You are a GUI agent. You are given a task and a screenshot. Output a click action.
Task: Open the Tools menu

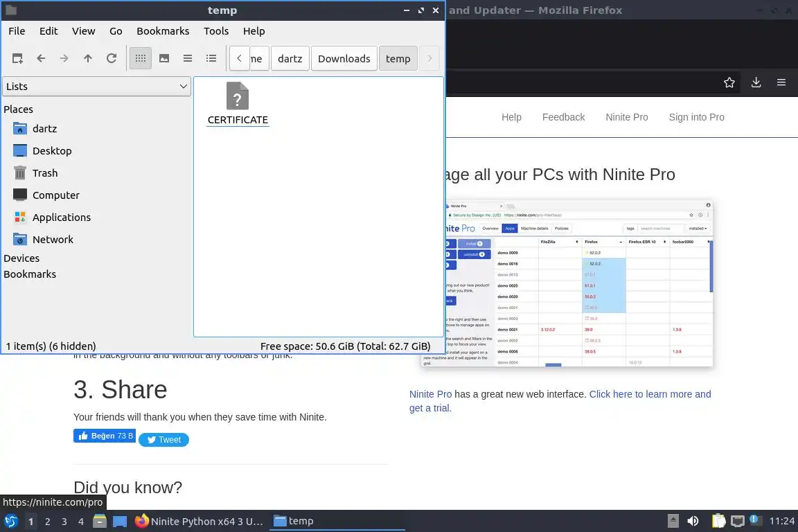point(216,31)
